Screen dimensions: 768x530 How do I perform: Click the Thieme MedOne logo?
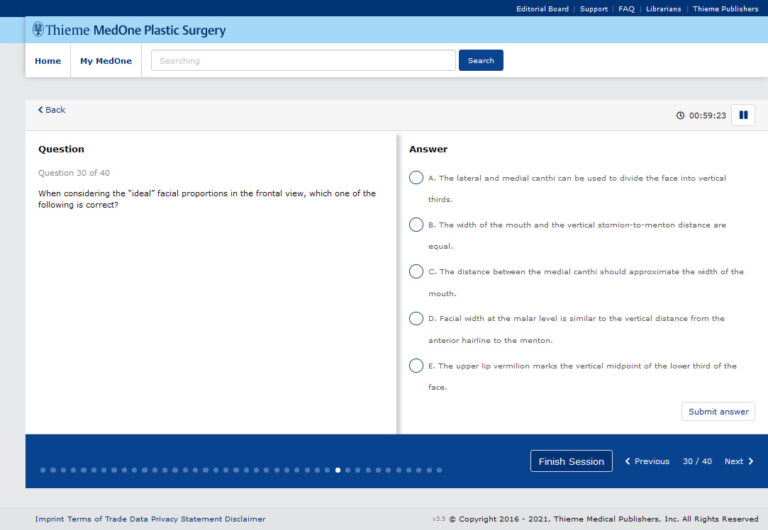tap(129, 30)
